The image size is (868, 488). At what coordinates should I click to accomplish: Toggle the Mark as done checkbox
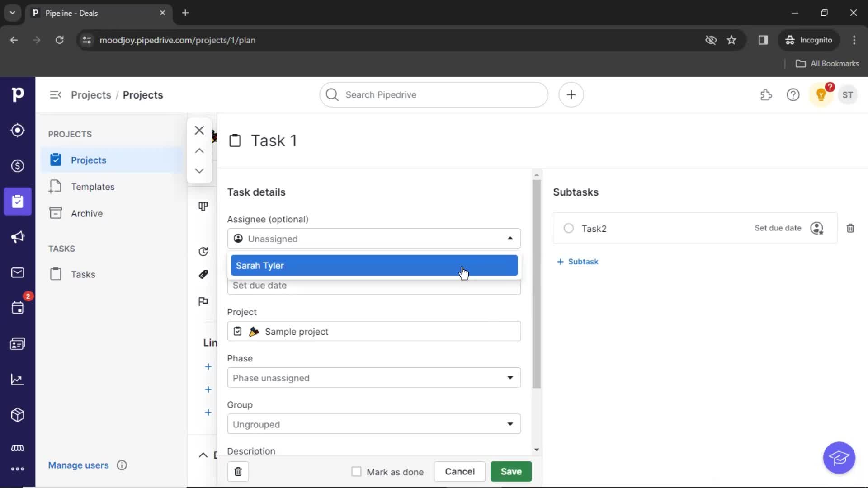(x=356, y=471)
